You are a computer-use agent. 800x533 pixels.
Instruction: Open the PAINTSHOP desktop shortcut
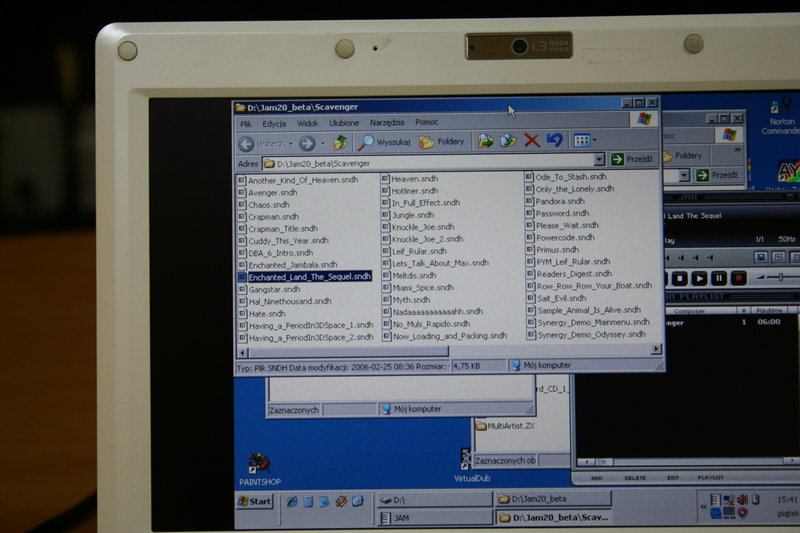pos(261,465)
